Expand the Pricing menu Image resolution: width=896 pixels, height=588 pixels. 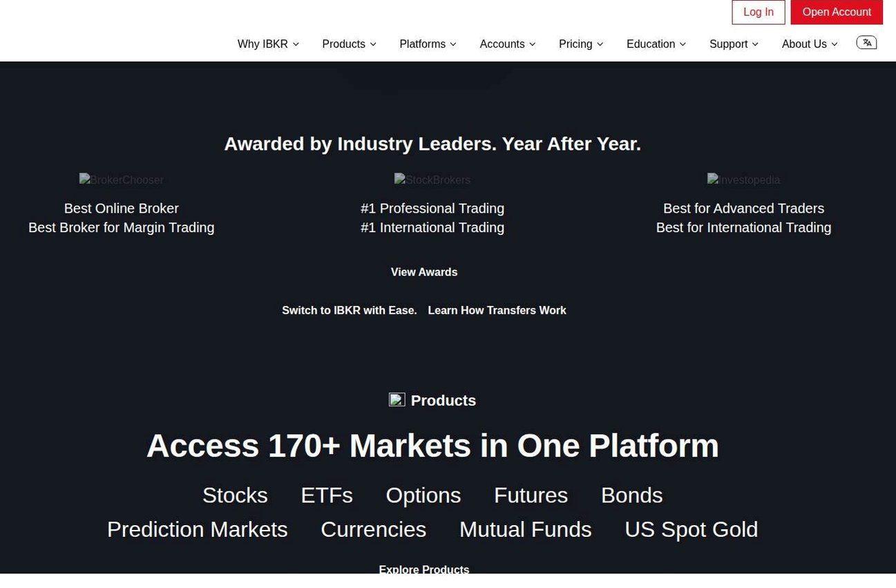pyautogui.click(x=581, y=44)
